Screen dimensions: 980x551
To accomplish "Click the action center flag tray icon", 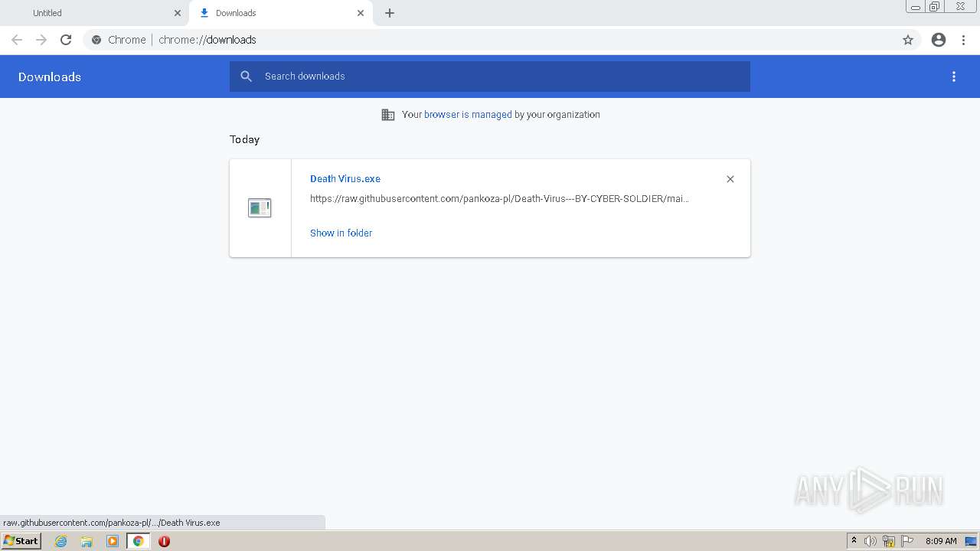I will point(907,541).
